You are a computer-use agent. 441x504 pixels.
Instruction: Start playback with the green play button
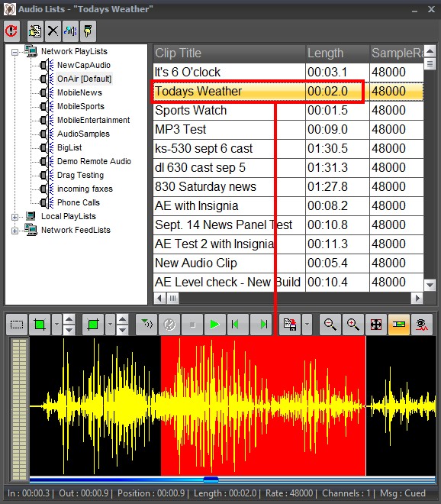click(214, 325)
